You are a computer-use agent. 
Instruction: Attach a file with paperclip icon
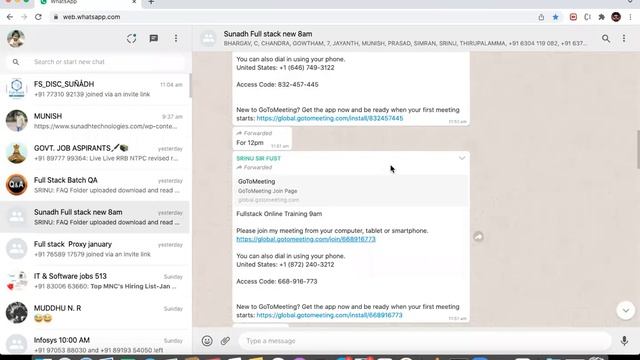[x=225, y=341]
